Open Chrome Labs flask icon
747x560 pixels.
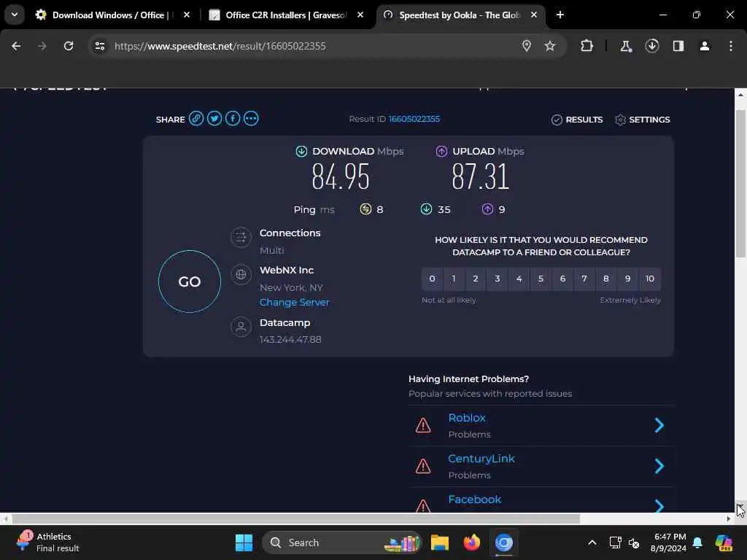625,46
